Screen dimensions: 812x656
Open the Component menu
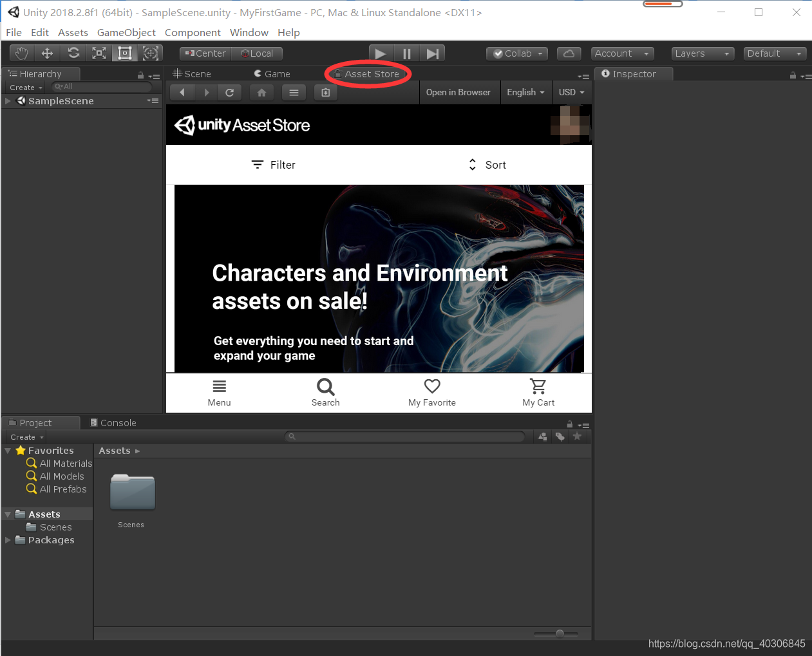[x=193, y=32]
